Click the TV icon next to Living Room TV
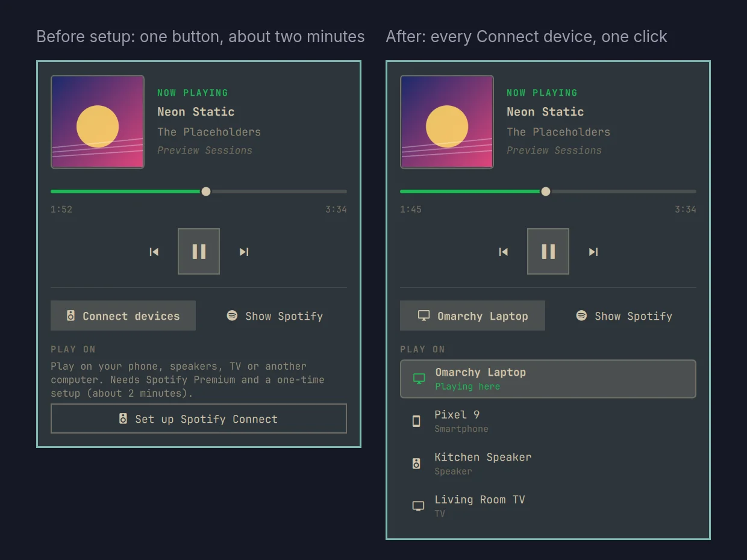Screen dimensions: 747x560 418,506
